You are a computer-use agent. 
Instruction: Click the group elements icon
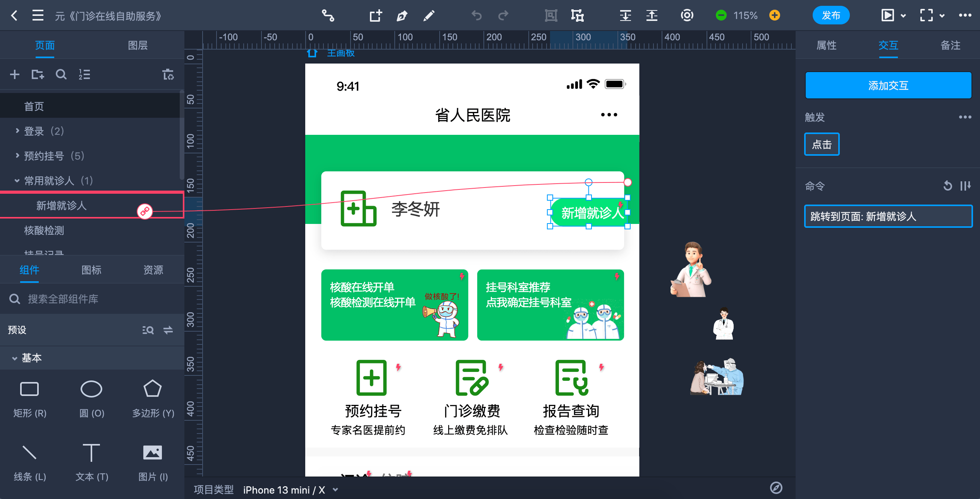[x=551, y=15]
